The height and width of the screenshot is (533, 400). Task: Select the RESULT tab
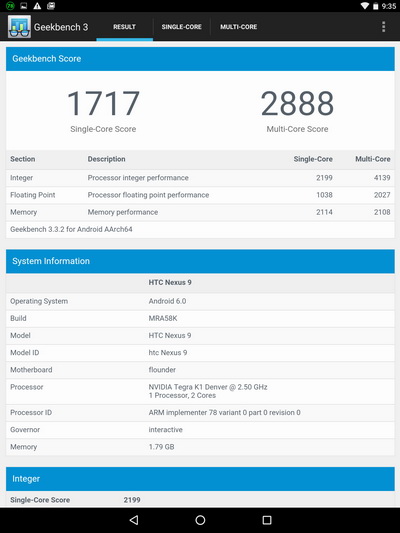[x=124, y=27]
